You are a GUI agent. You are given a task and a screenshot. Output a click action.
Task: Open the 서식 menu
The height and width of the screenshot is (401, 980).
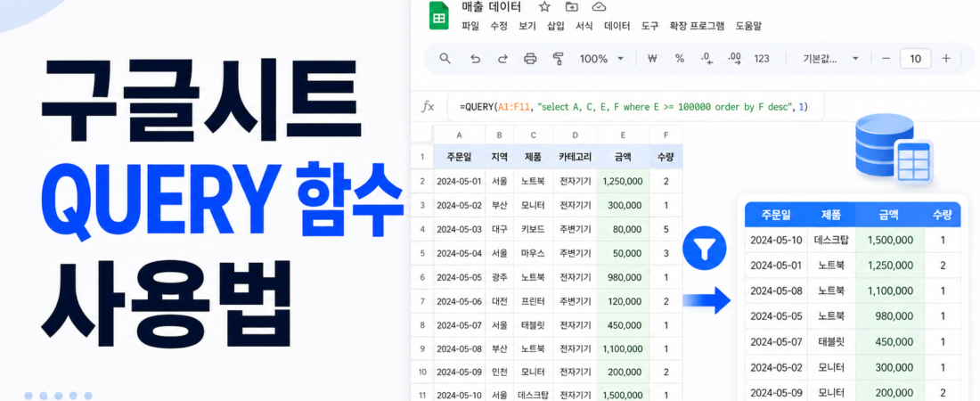point(584,26)
